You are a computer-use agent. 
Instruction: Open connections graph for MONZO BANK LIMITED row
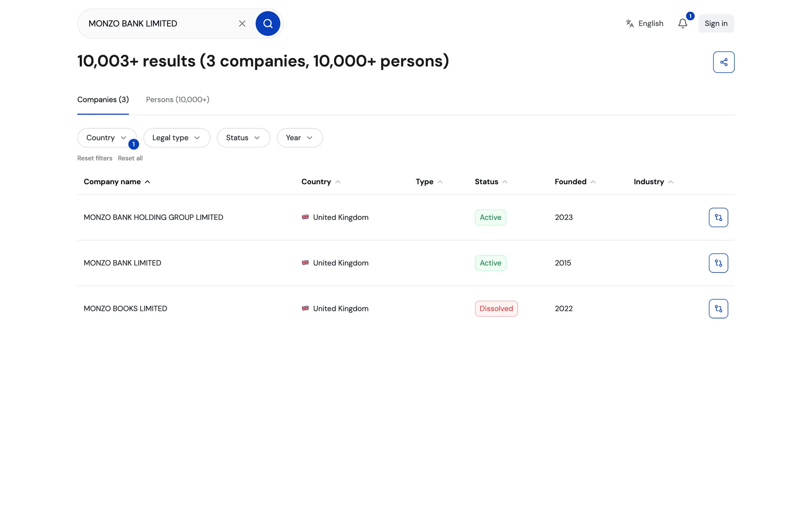[718, 263]
